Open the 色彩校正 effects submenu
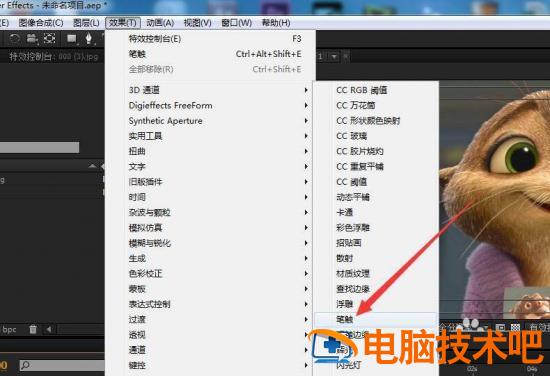Viewport: 550px width, 376px height. [x=210, y=274]
